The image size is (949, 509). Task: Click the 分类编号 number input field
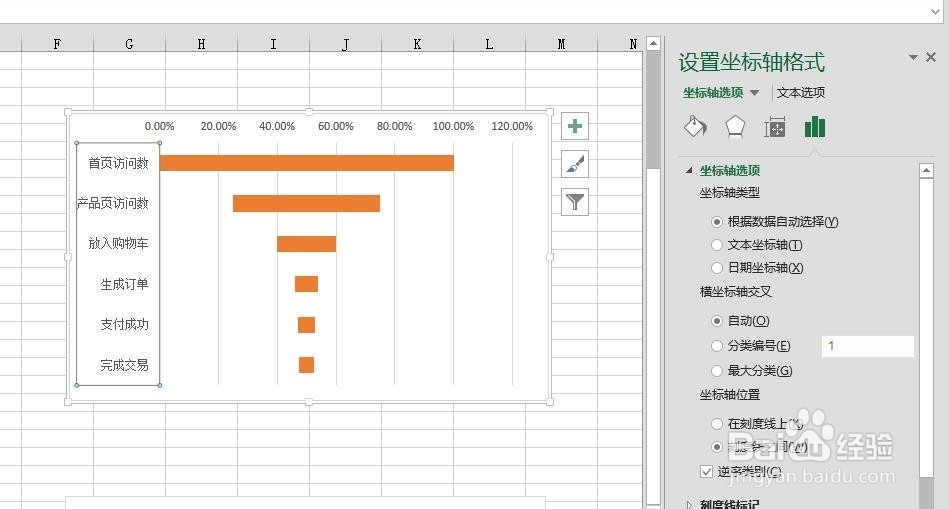click(x=867, y=346)
